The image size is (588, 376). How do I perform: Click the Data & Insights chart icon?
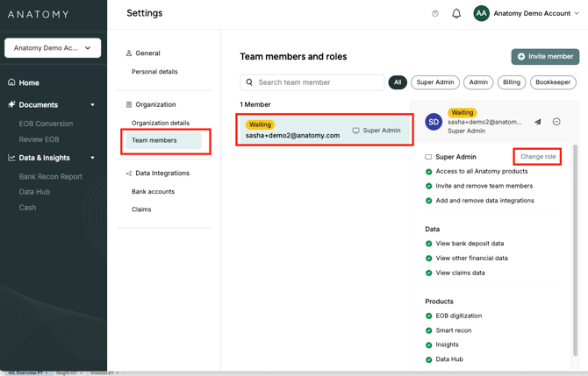11,158
